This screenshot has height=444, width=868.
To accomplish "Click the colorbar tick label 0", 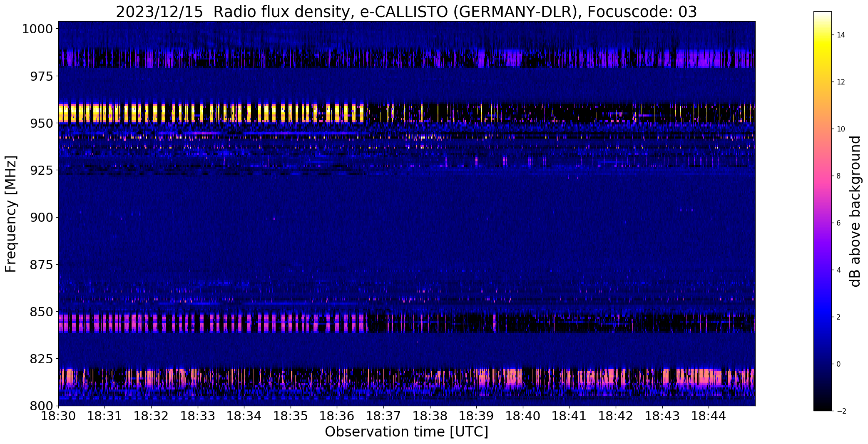I will coord(839,364).
